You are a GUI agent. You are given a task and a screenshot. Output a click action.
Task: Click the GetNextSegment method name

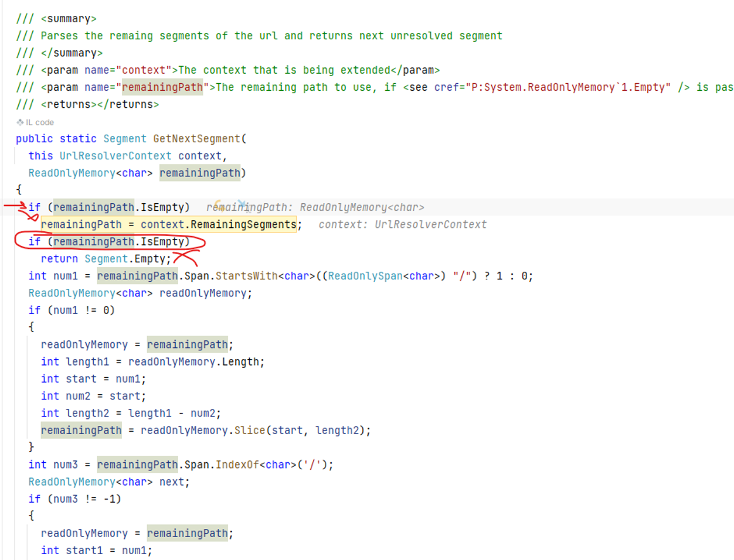[197, 139]
